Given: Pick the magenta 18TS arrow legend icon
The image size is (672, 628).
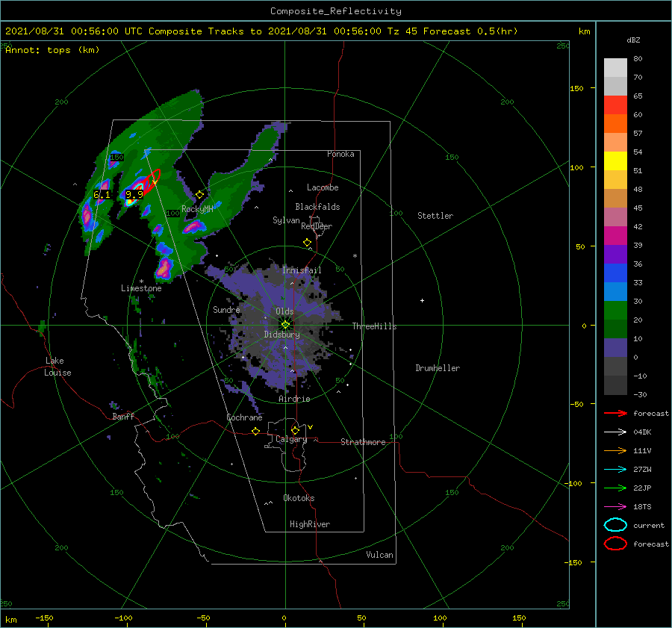Looking at the screenshot, I should click(615, 507).
